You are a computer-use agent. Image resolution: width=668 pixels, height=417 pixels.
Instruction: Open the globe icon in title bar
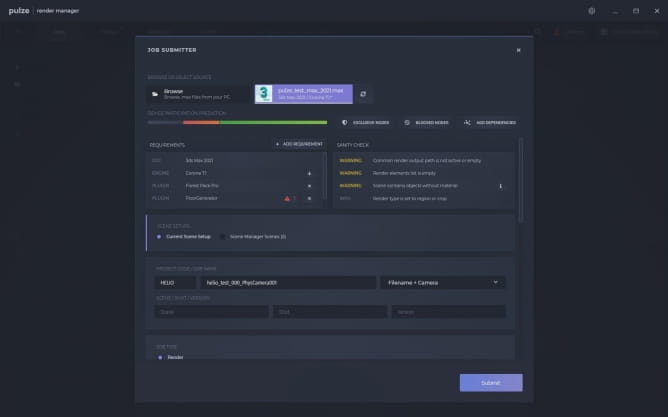click(x=591, y=11)
